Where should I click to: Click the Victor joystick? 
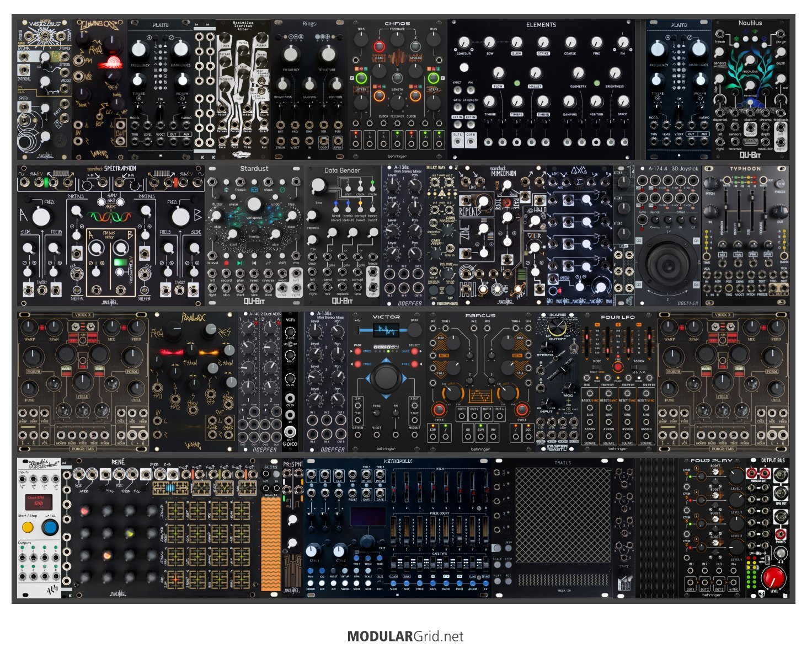pyautogui.click(x=386, y=378)
